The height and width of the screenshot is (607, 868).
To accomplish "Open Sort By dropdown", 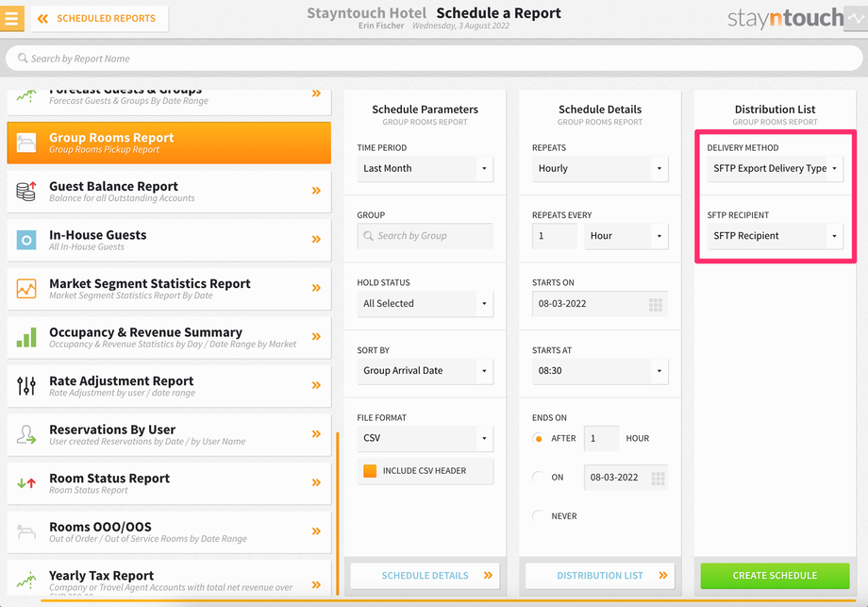I will tap(426, 370).
